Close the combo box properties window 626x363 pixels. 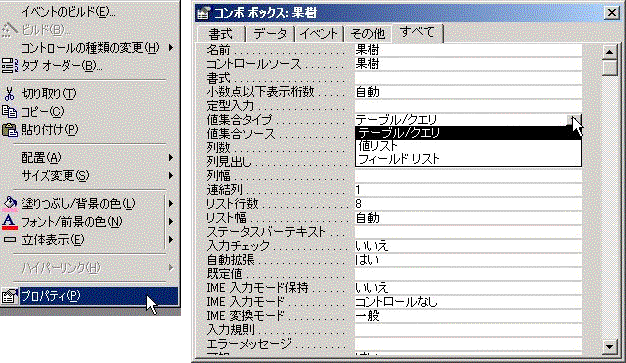tap(612, 13)
